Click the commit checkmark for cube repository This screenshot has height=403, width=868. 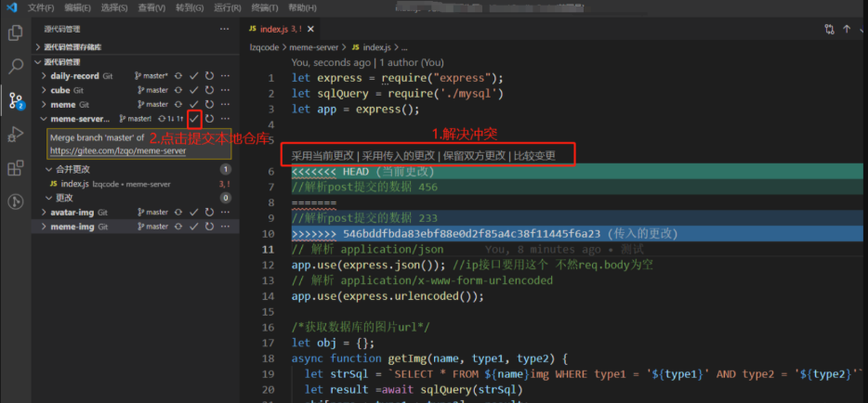(193, 90)
